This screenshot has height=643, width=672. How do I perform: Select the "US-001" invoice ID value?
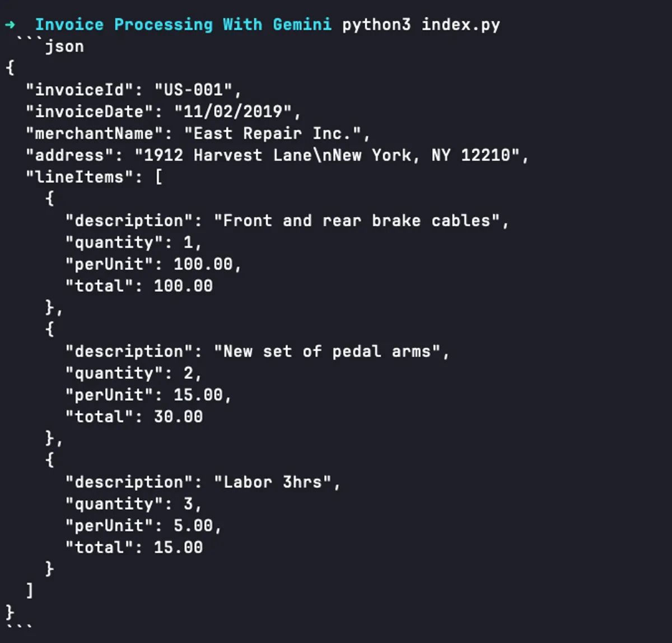[x=193, y=90]
